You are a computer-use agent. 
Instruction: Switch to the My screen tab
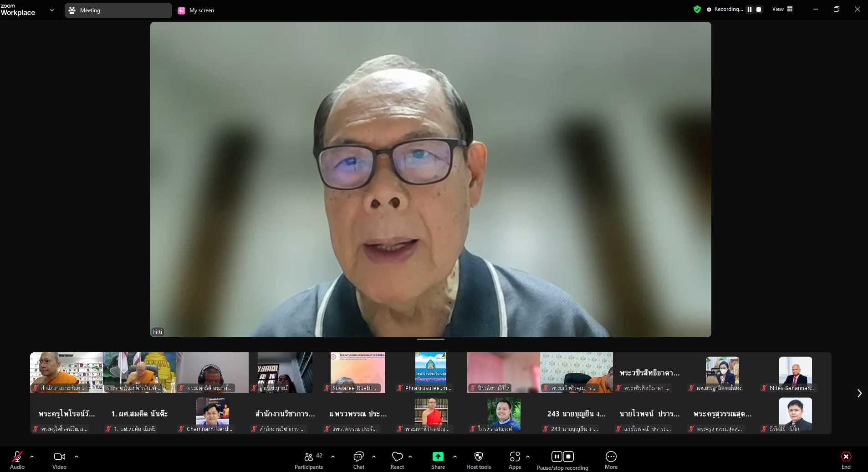196,10
